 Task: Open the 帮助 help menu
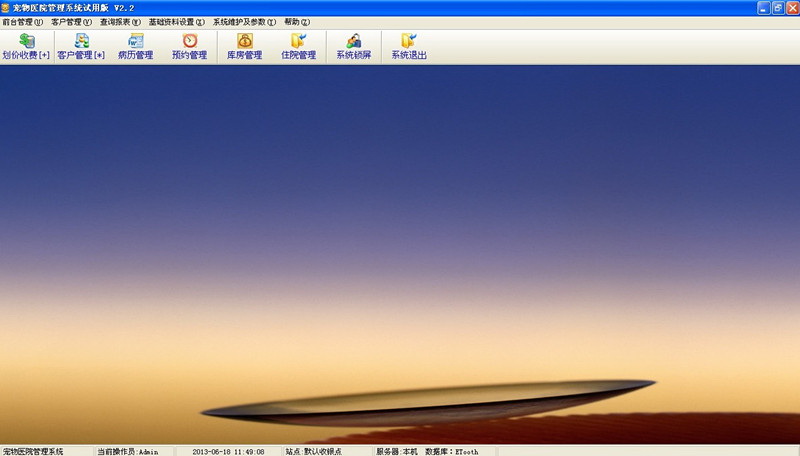coord(295,22)
